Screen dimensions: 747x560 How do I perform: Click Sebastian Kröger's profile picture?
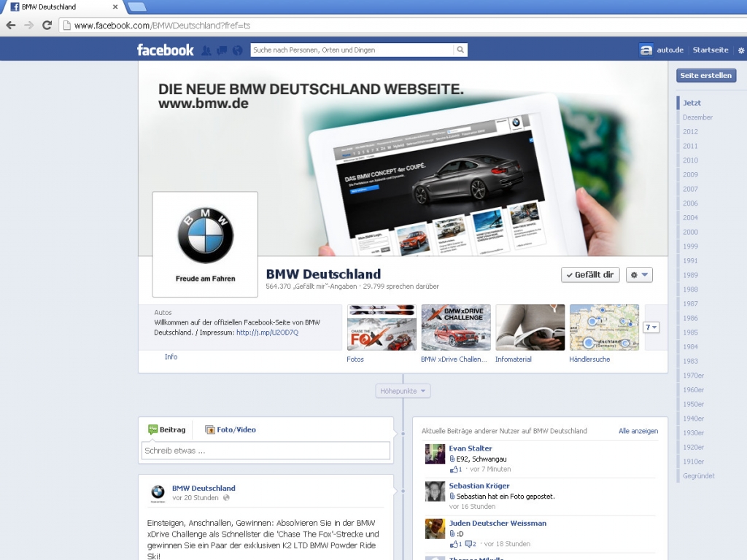point(435,491)
